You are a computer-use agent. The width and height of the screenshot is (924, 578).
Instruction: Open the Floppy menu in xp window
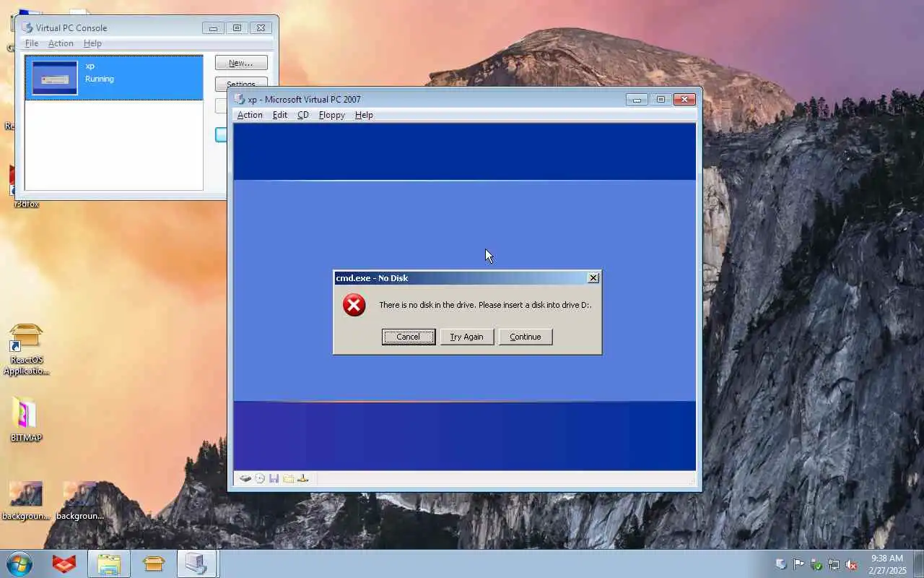(x=332, y=115)
